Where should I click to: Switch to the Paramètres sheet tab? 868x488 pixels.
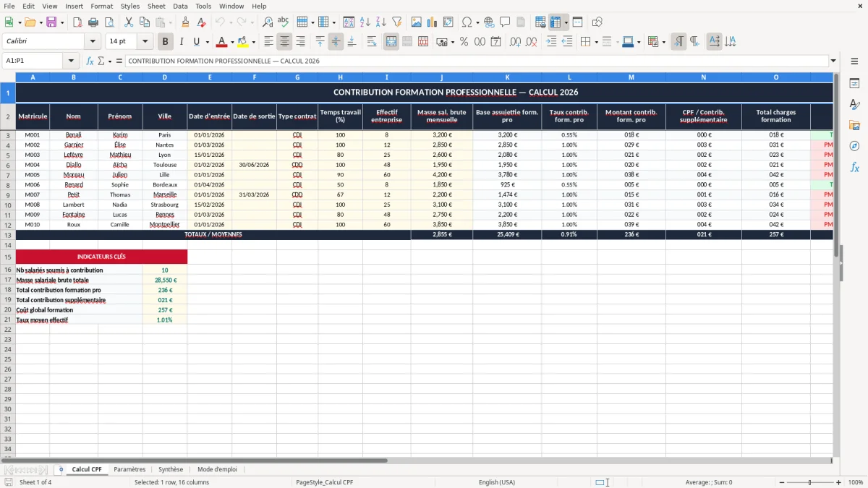(129, 469)
